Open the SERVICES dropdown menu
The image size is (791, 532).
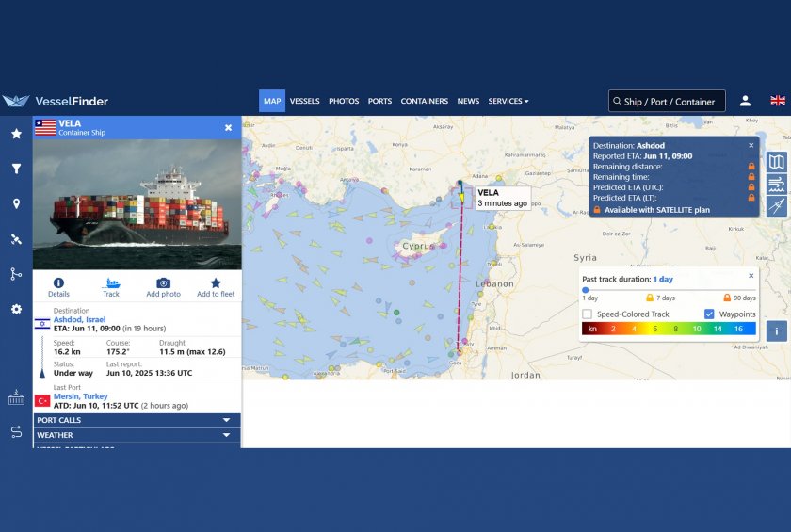point(508,101)
